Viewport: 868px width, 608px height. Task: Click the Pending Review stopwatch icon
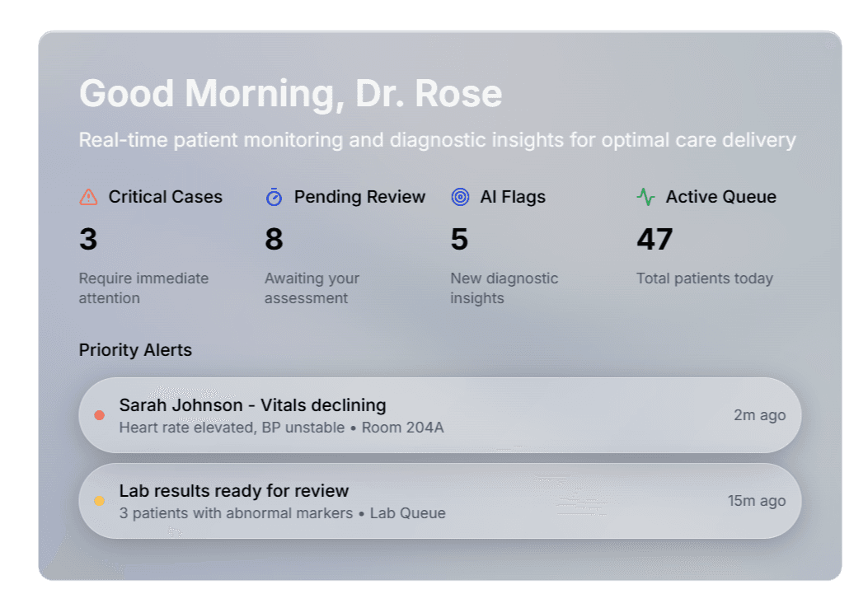(x=274, y=197)
